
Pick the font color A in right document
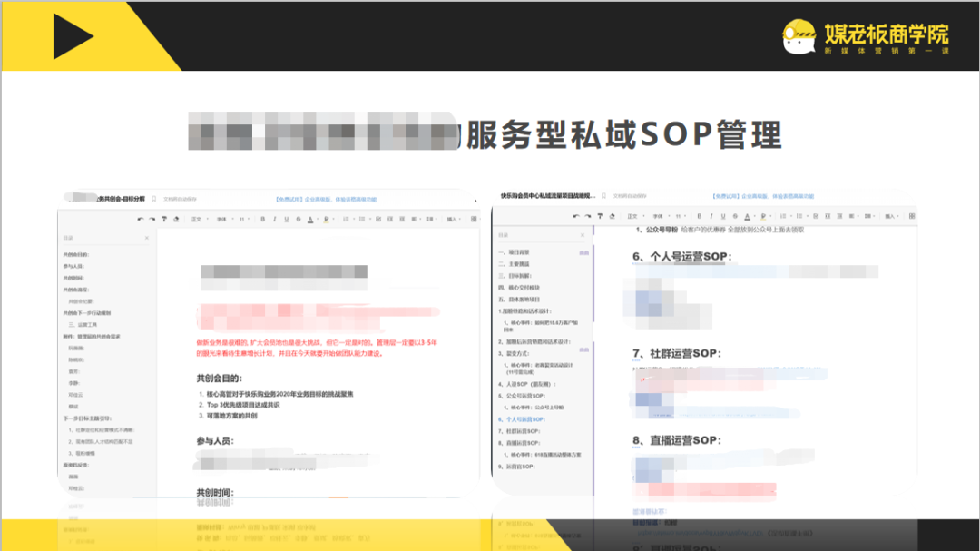(748, 216)
